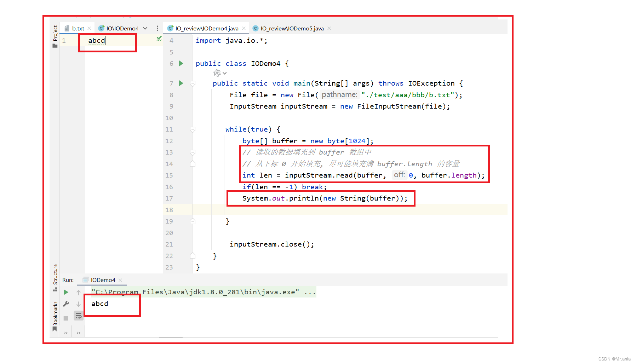The image size is (636, 364).
Task: Open the Structure tool window
Action: (55, 278)
